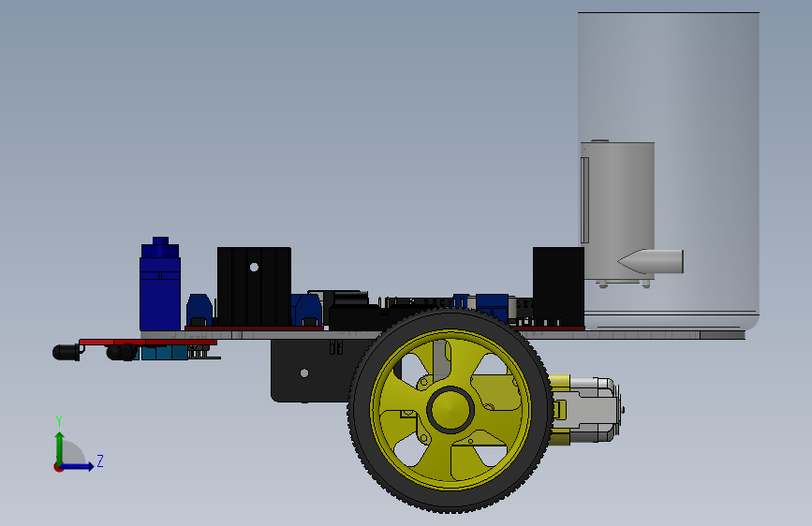Viewport: 812px width, 526px height.
Task: Select the DC barrel jack on the board
Action: (348, 299)
